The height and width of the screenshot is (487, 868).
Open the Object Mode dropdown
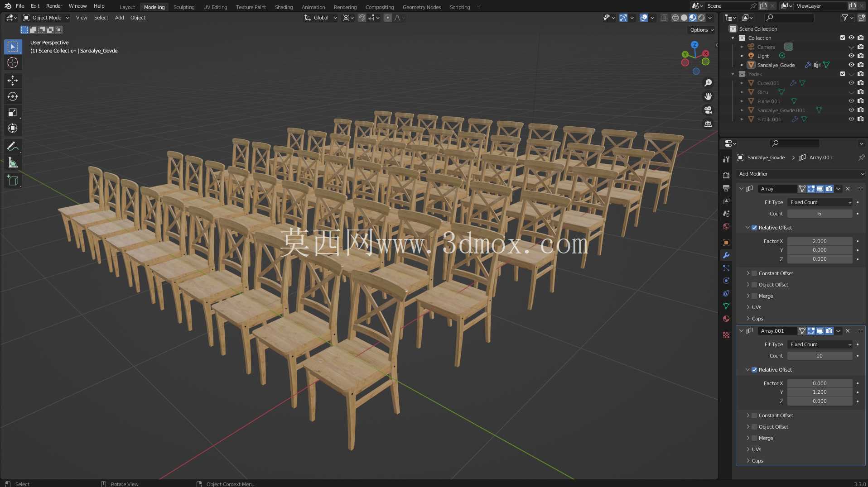(46, 18)
